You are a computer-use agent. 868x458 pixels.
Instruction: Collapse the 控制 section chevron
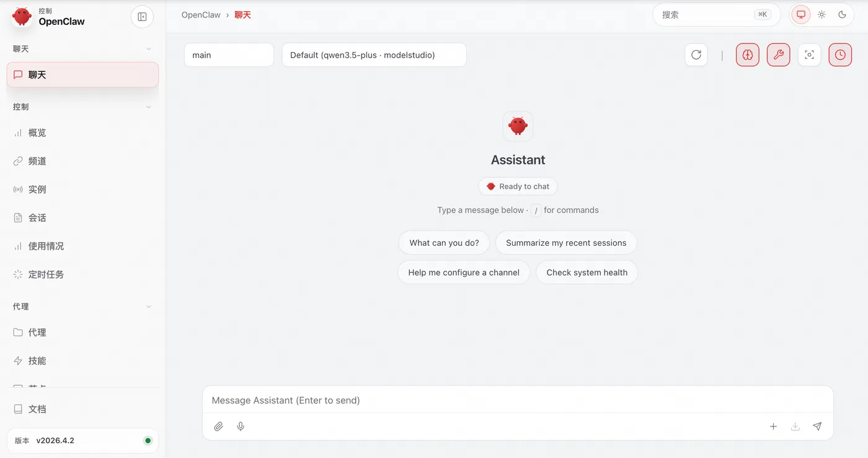[x=148, y=107]
